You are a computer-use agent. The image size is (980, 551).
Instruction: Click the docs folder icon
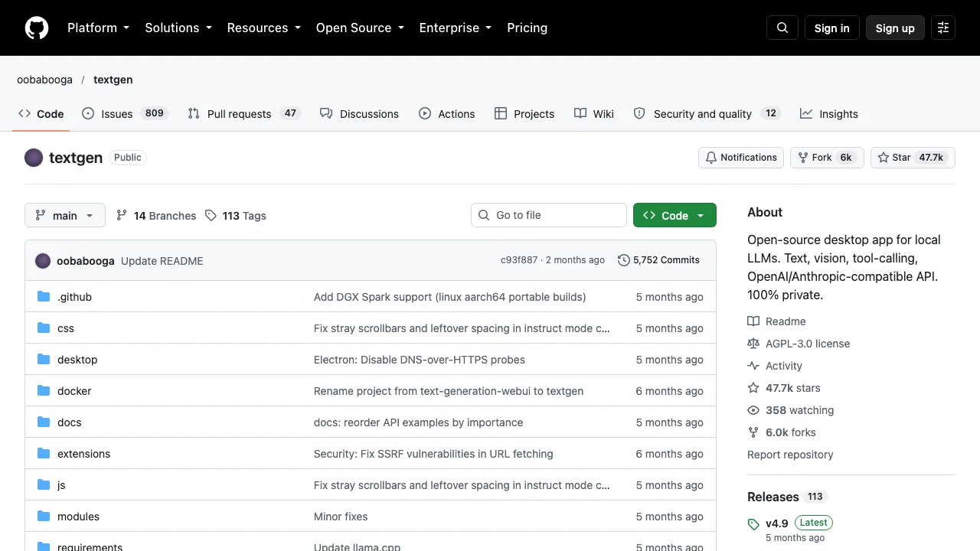[x=44, y=422]
